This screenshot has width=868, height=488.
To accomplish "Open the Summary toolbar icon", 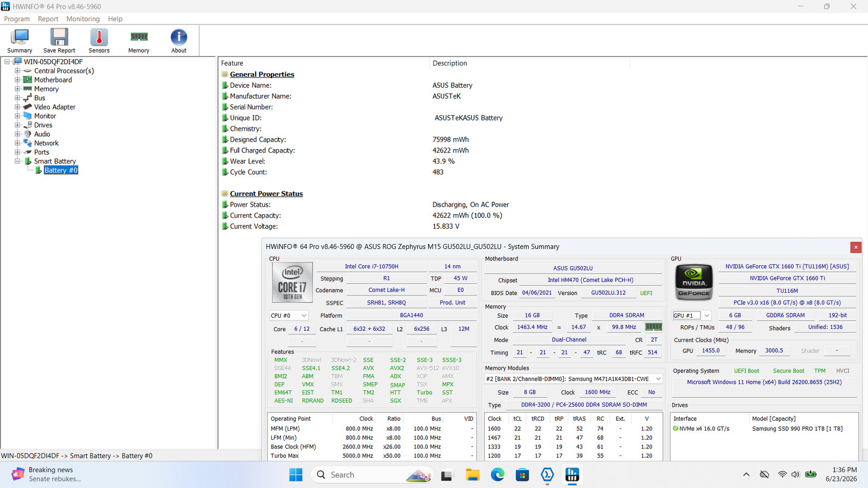I will tap(20, 37).
